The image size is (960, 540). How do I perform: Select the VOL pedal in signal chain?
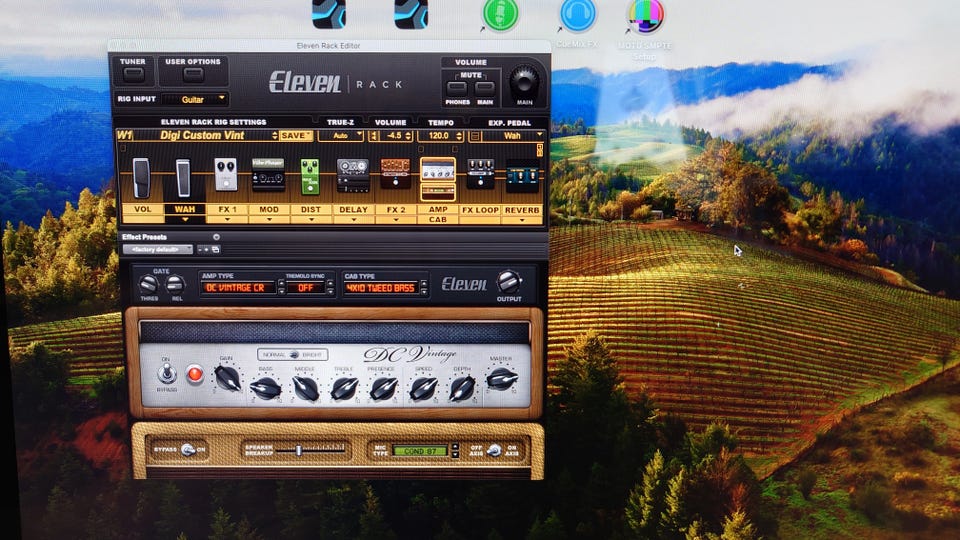point(141,178)
